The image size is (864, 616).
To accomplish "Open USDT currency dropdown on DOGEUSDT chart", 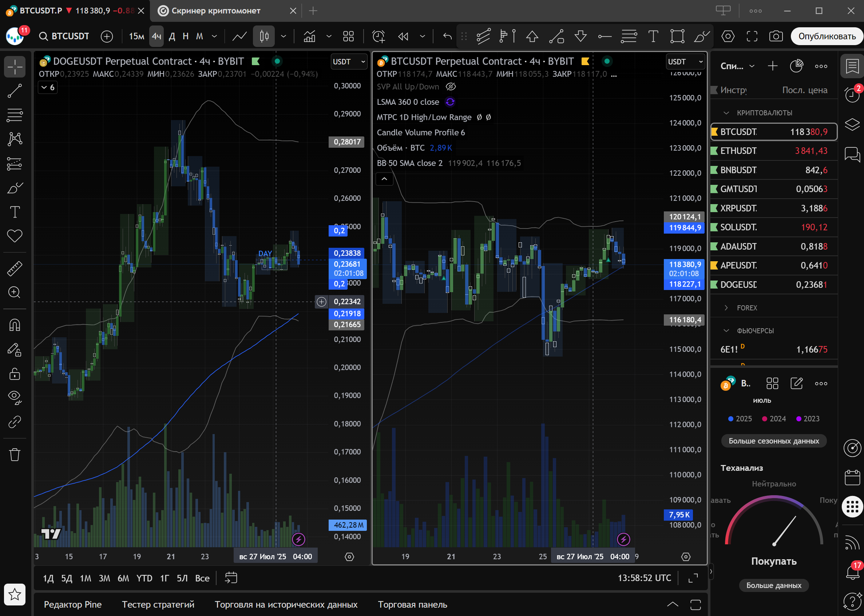I will [349, 62].
